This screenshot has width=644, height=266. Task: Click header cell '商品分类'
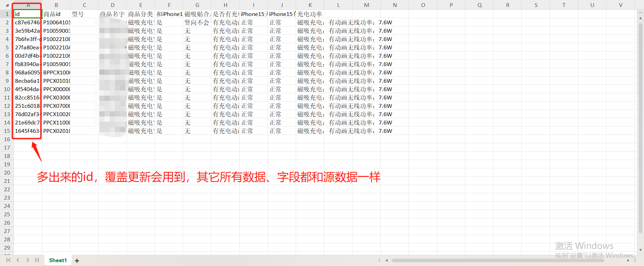[x=141, y=14]
